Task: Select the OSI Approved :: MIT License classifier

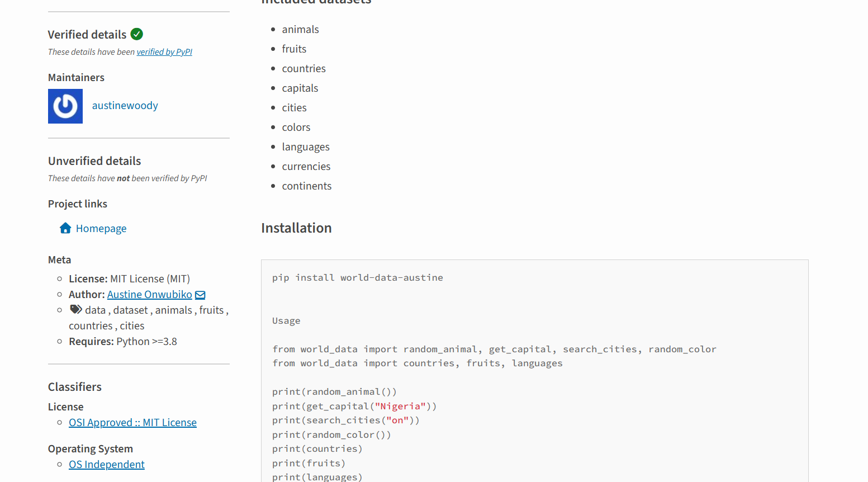Action: 132,422
